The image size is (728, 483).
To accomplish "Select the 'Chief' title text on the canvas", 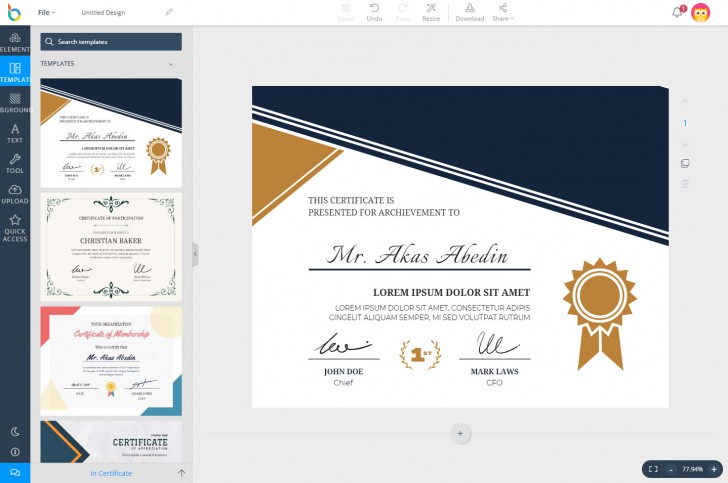I will pos(343,383).
